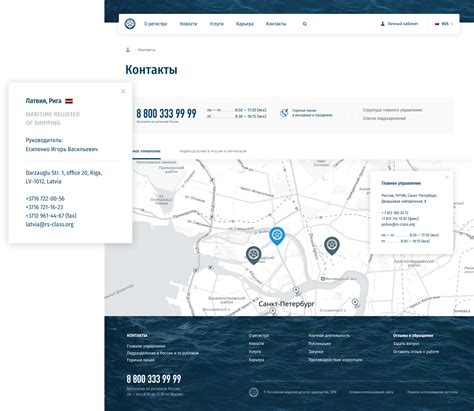
Task: Select the dark map pin on the left
Action: 254,255
